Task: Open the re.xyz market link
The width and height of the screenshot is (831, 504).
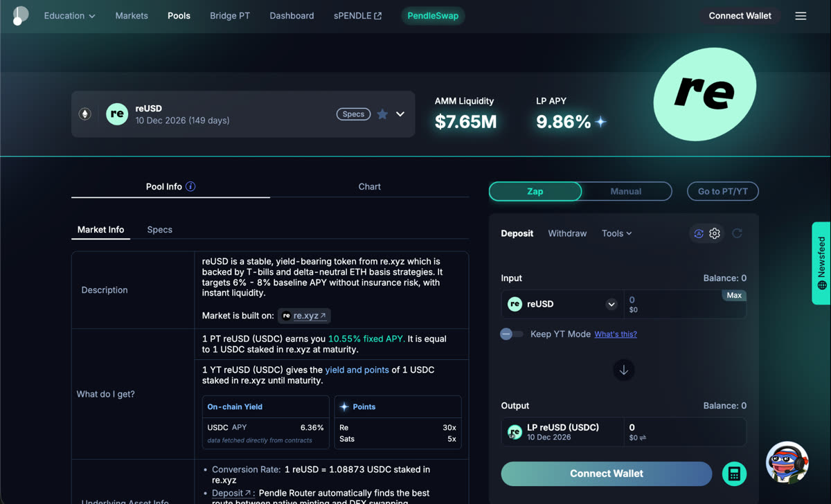Action: tap(304, 316)
